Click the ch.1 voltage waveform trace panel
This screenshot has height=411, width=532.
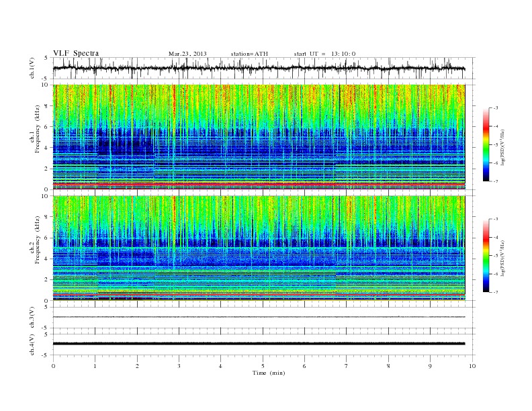click(x=263, y=68)
